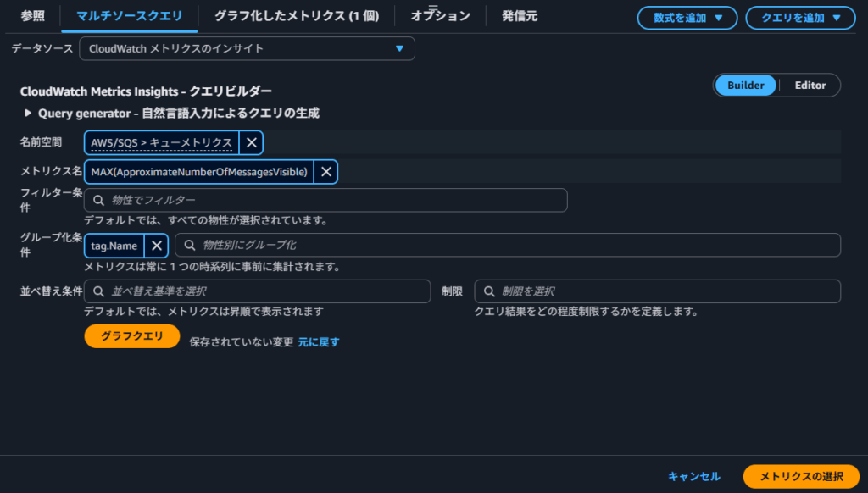Screen dimensions: 868x493
Task: Remove the MAX(ApproximateNumberOfMessagesVisible) metric chip
Action: click(x=325, y=173)
